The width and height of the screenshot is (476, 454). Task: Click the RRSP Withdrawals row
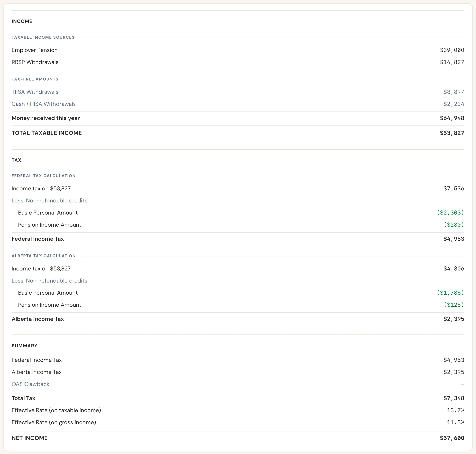[x=238, y=62]
